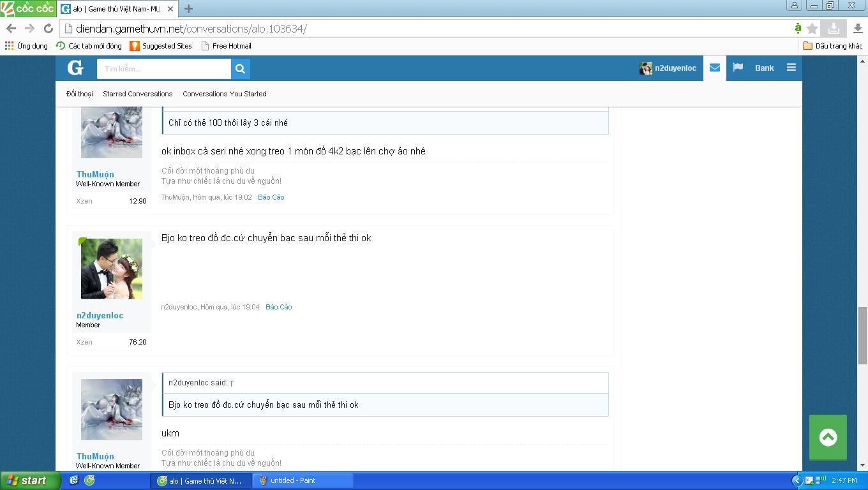Click n2duyenloc username under wedding avatar
Screen dimensions: 868x490
(100, 315)
